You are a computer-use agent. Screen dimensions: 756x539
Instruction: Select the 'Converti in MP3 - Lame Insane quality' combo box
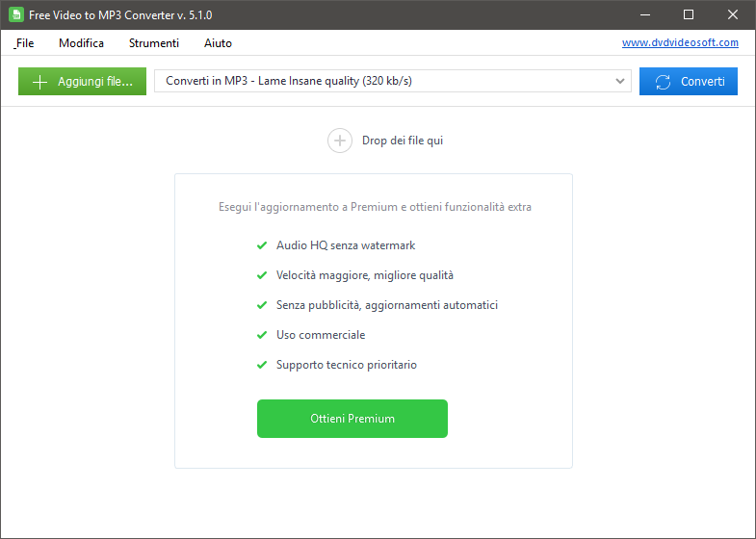393,81
